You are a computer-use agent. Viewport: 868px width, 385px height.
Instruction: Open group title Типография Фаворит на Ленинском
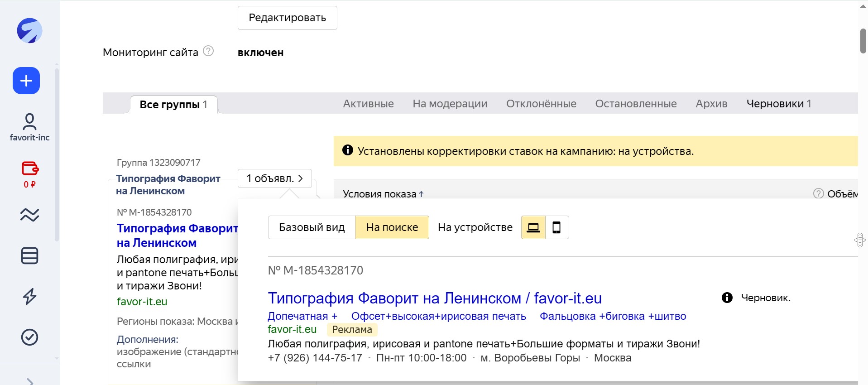click(168, 185)
